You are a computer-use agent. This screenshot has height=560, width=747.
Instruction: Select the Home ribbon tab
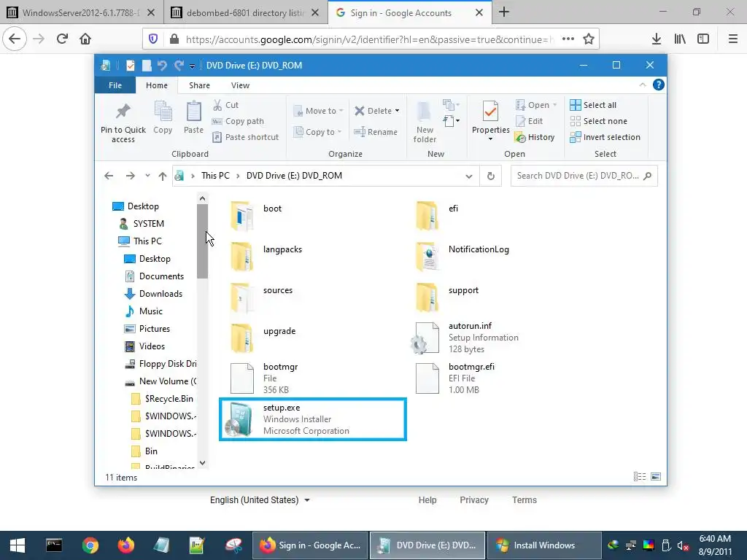tap(157, 85)
